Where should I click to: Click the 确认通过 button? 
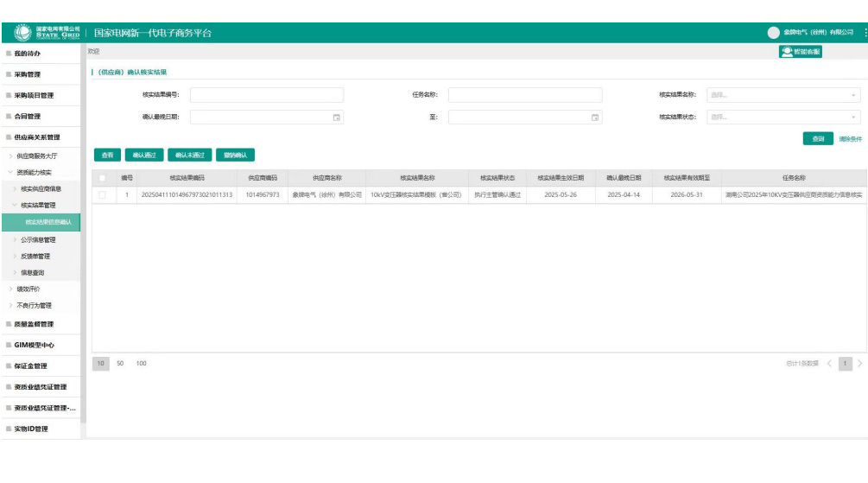(144, 156)
